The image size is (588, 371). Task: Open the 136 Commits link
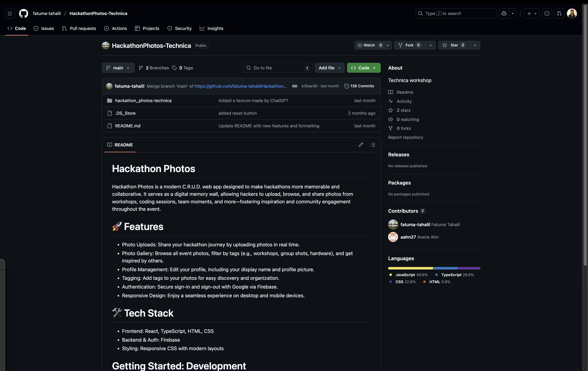click(x=359, y=86)
